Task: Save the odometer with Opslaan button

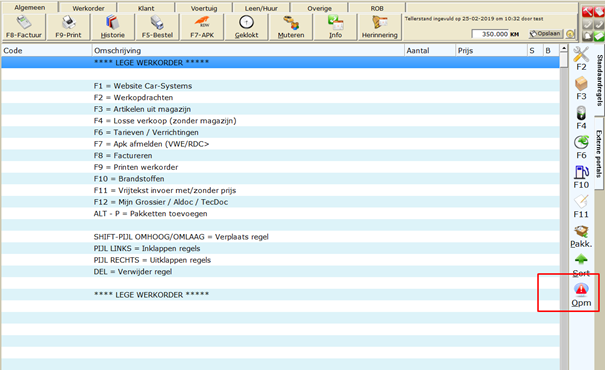Action: (546, 34)
